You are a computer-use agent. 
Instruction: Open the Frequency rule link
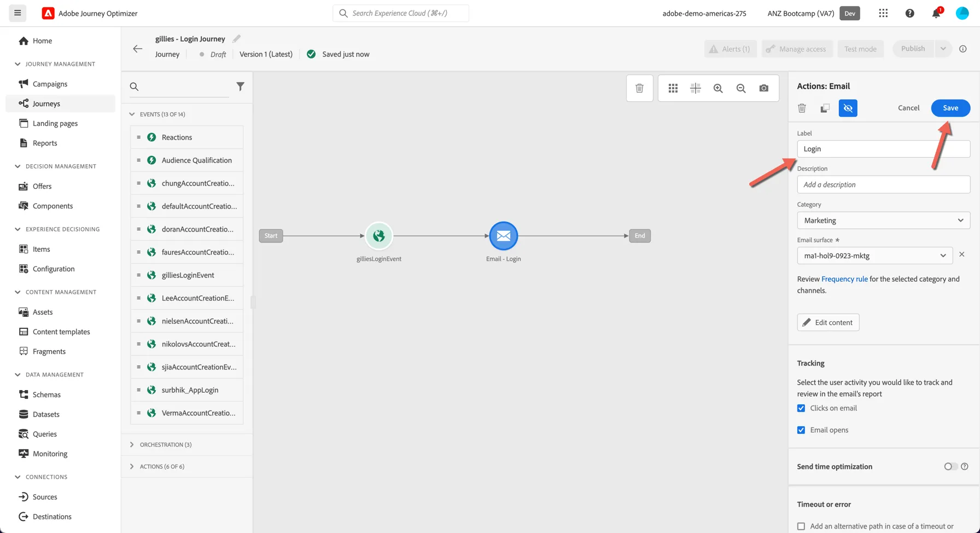[844, 279]
